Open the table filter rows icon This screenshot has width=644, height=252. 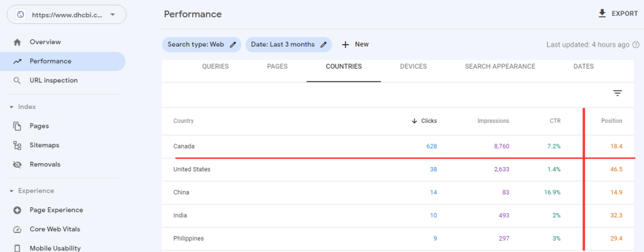click(618, 93)
